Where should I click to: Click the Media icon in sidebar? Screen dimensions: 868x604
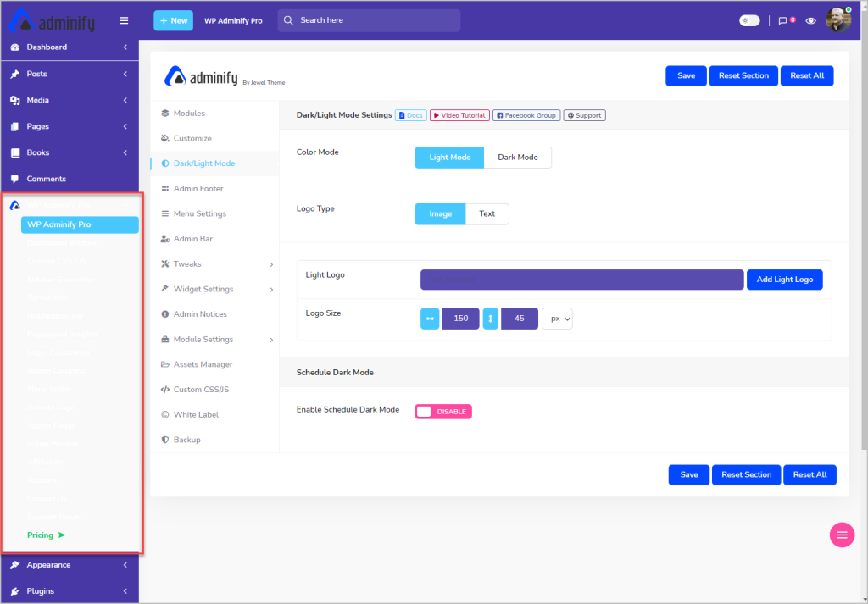coord(15,100)
